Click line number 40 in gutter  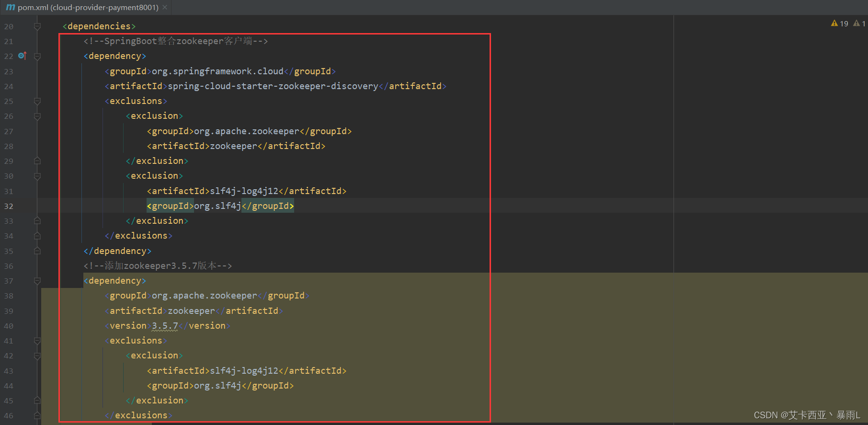[9, 326]
